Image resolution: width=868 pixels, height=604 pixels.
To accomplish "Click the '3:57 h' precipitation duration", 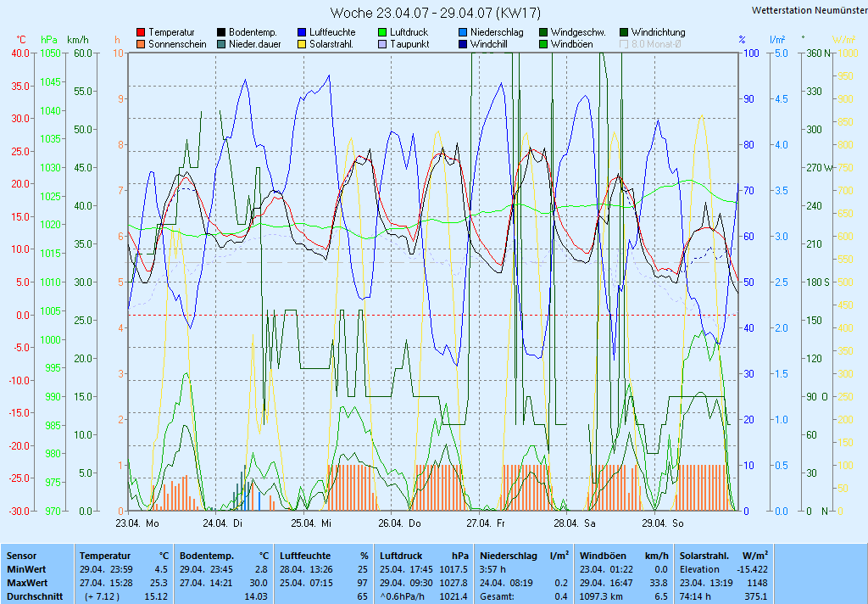I will coord(492,570).
